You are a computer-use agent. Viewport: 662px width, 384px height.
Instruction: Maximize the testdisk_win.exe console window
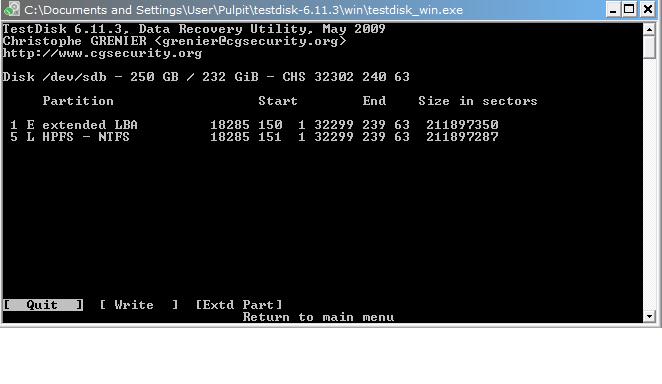click(x=629, y=9)
